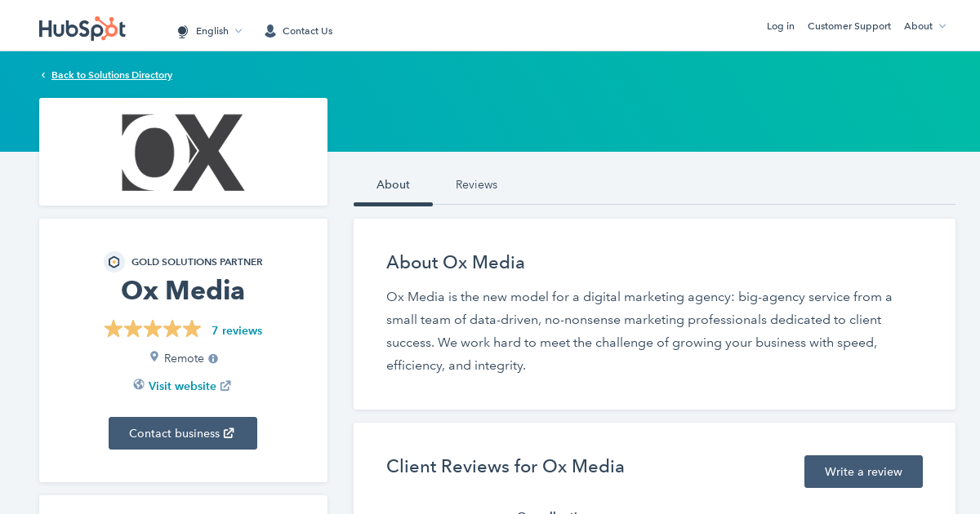This screenshot has width=980, height=514.
Task: Select the About tab
Action: pyautogui.click(x=393, y=184)
